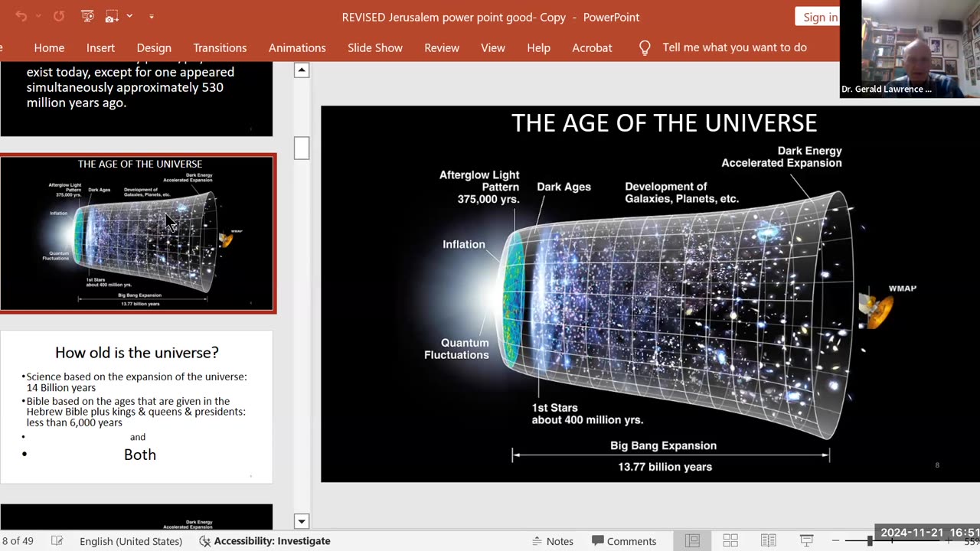Click 'Quantum Fluctuations' label on main slide
Viewport: 980px width, 551px height.
coord(456,349)
